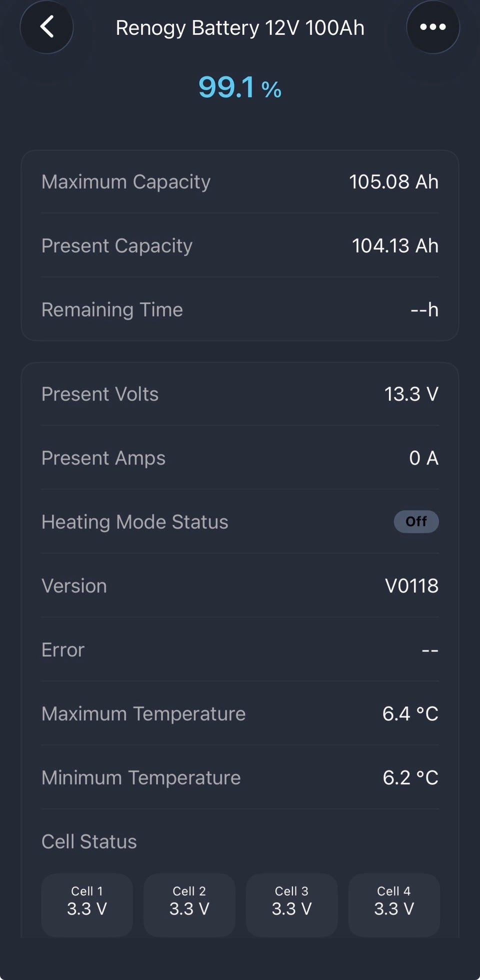This screenshot has height=980, width=480.
Task: Tap the 105.08 Ah capacity value
Action: (393, 182)
